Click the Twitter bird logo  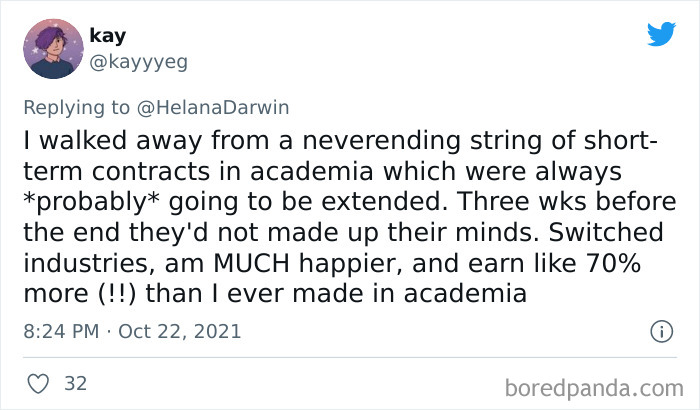(x=661, y=33)
